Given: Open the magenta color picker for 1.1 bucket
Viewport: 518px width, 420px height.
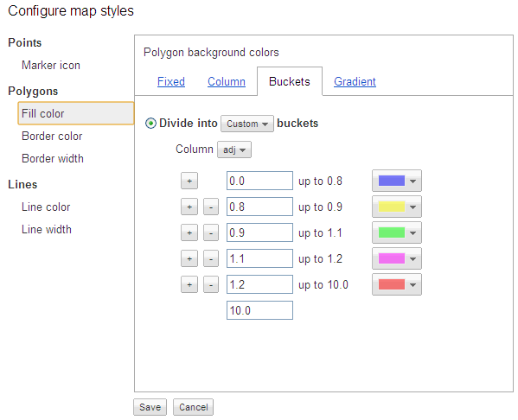Looking at the screenshot, I should coord(397,258).
